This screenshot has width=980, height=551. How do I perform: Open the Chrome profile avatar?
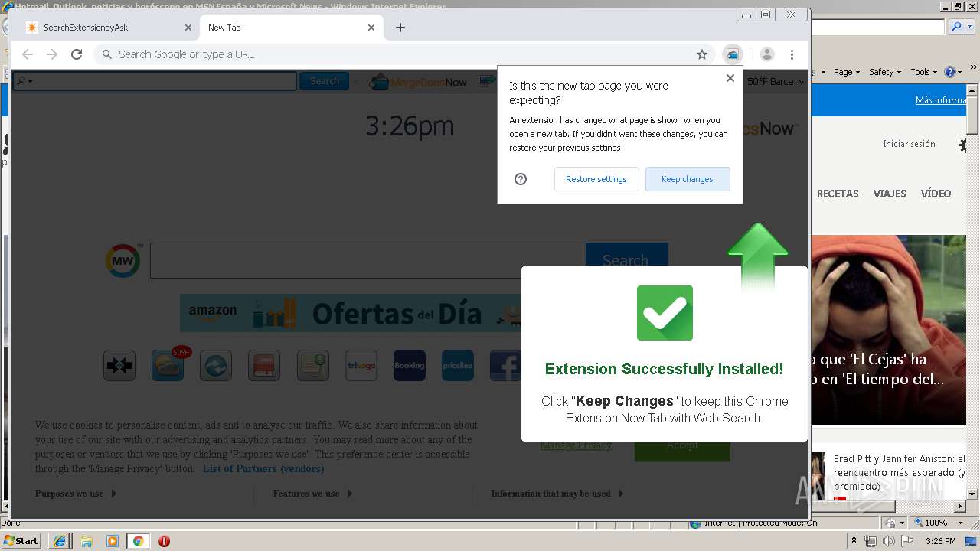(767, 54)
